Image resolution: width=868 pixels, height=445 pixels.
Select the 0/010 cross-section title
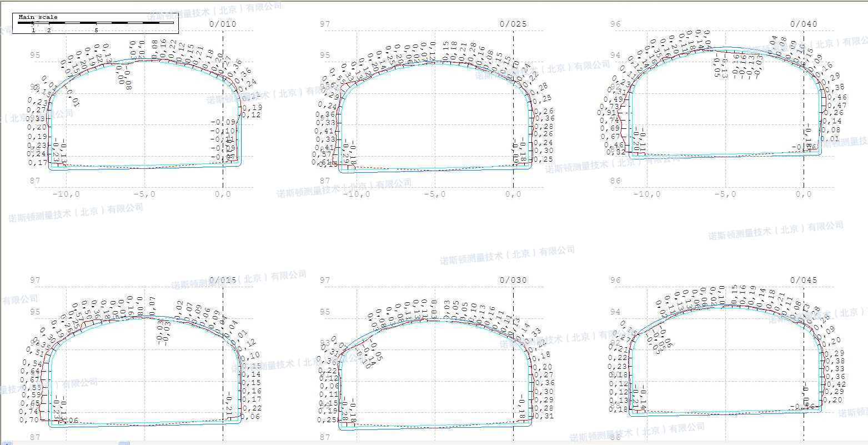pyautogui.click(x=223, y=24)
